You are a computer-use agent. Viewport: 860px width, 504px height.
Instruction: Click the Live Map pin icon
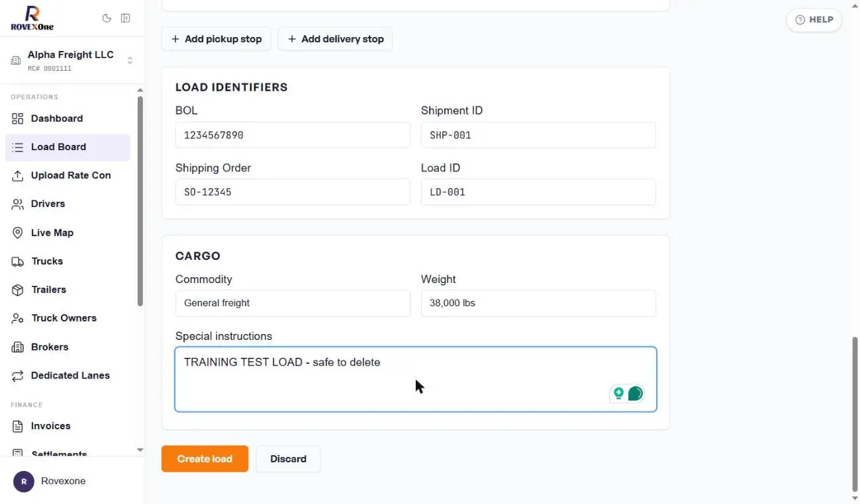click(18, 233)
